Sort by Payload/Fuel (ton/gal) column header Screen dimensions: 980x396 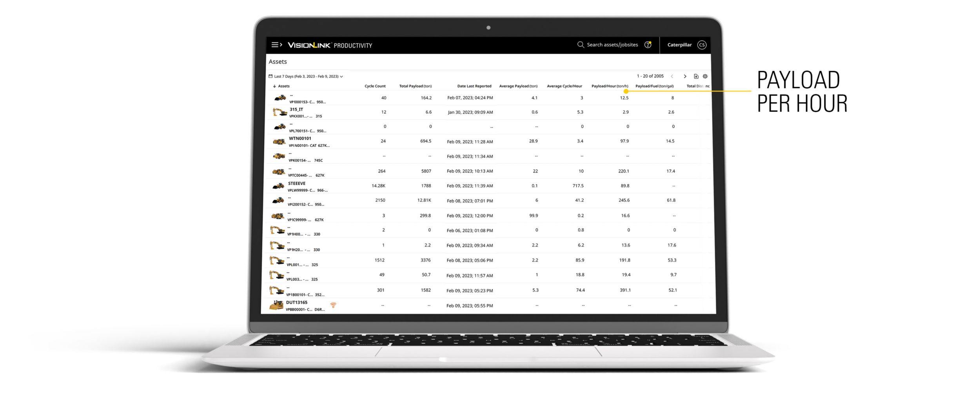(x=655, y=86)
